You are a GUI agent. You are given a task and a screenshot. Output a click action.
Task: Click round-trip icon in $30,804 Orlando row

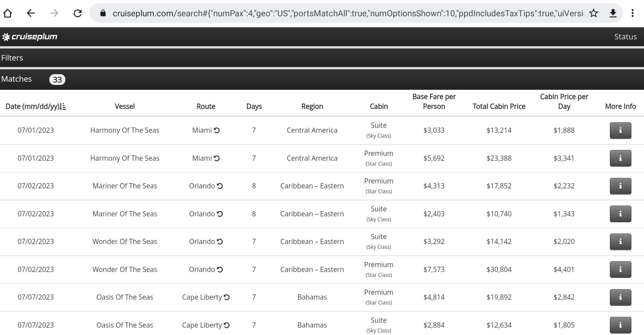(x=220, y=270)
